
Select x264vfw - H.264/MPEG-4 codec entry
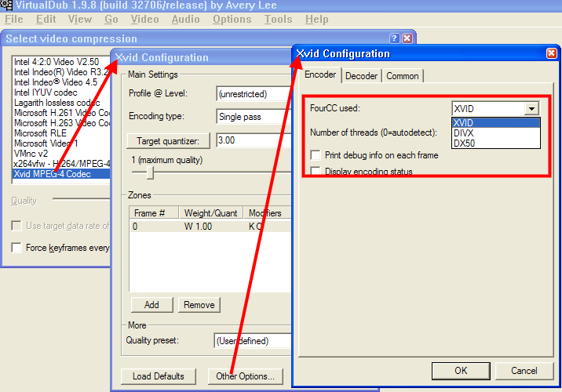point(61,164)
